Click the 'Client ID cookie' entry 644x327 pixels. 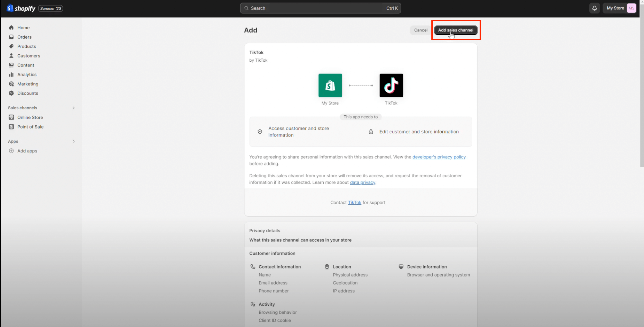(x=274, y=321)
